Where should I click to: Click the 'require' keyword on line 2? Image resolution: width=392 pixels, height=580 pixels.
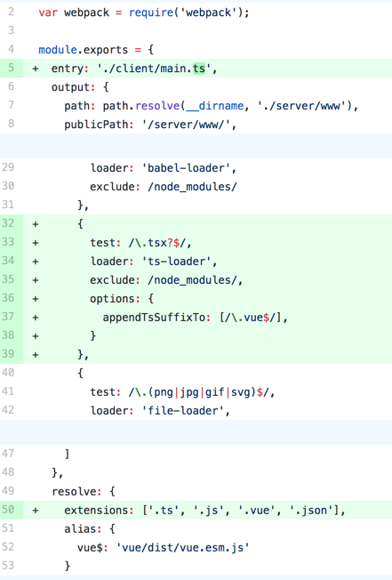pos(151,12)
